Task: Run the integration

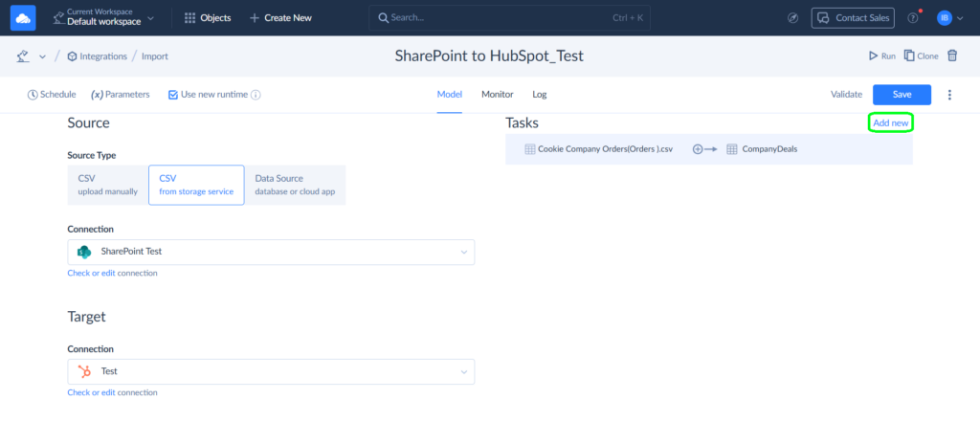Action: click(881, 56)
